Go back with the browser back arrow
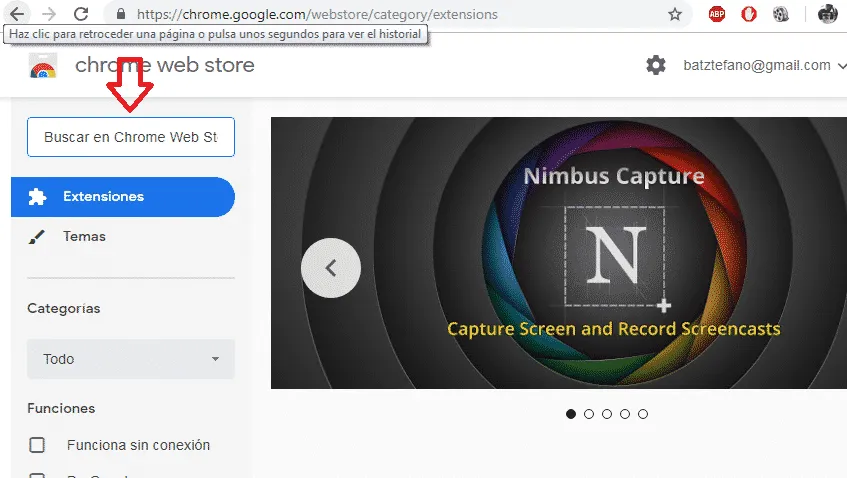 pos(17,14)
